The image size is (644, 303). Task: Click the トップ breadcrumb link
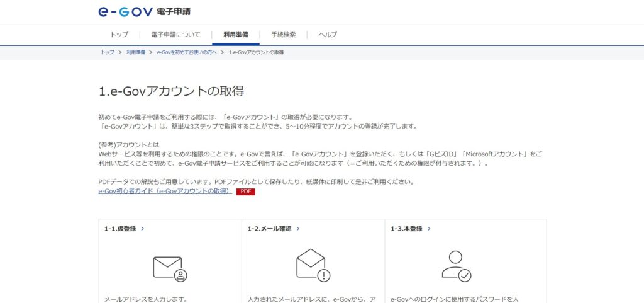click(x=107, y=53)
